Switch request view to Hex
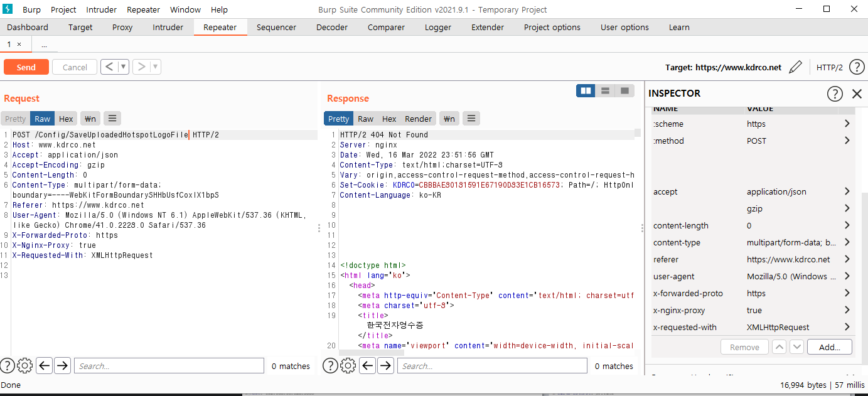The height and width of the screenshot is (396, 868). pos(66,119)
